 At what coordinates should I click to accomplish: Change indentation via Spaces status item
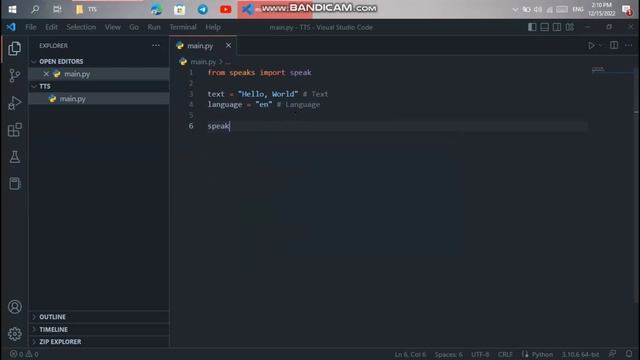(448, 354)
